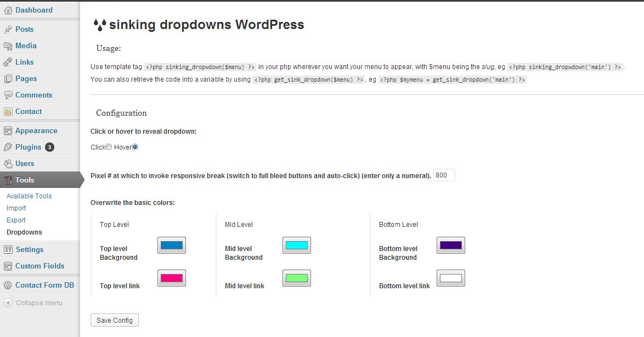Pick the Mid level link green swatch
Viewport: 644px width, 337px height.
[297, 278]
